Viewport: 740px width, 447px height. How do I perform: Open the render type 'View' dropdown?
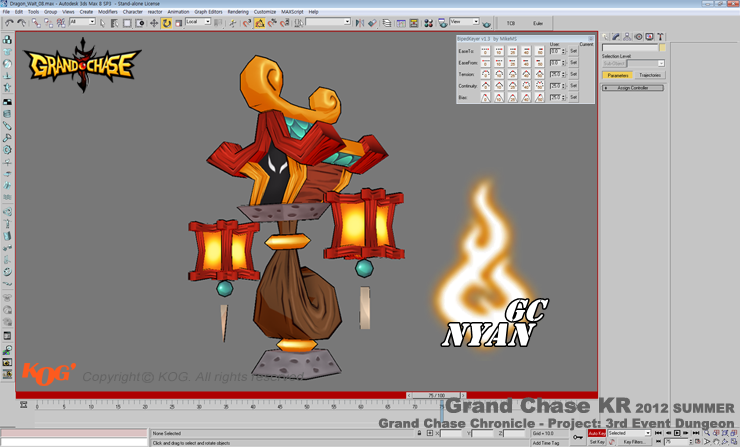pyautogui.click(x=464, y=22)
